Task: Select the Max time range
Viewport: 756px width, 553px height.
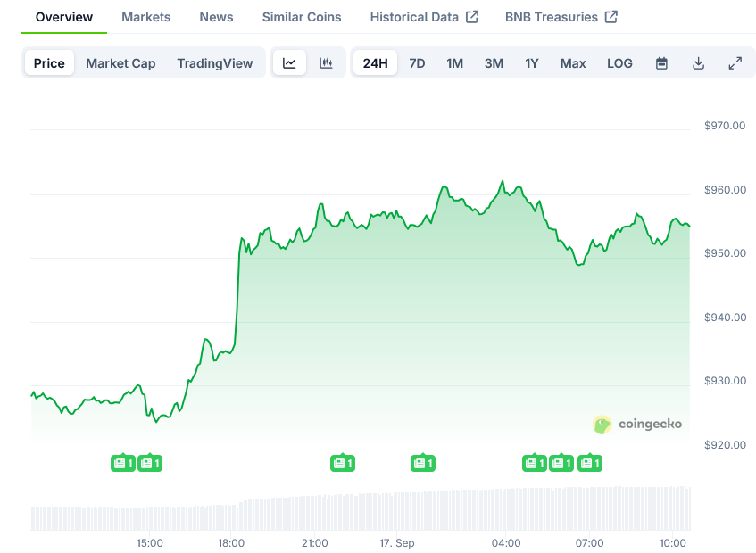Action: coord(573,63)
